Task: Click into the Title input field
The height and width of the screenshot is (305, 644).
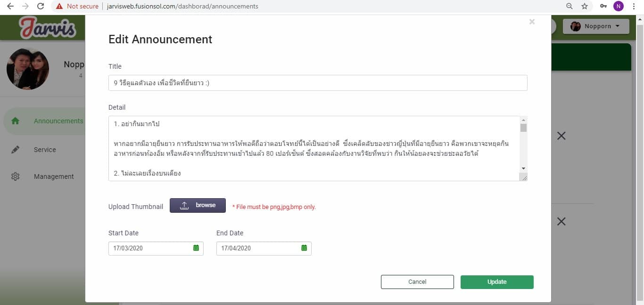Action: [x=317, y=83]
